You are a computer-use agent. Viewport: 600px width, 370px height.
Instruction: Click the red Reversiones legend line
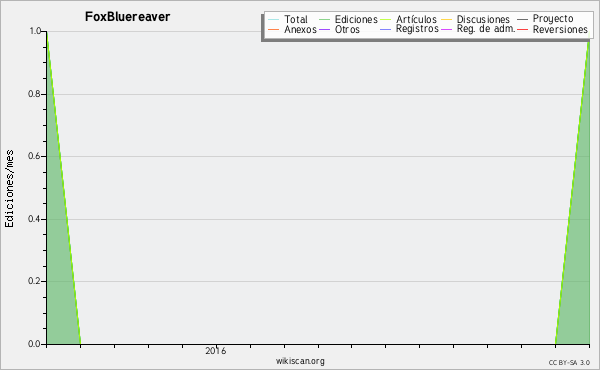pyautogui.click(x=522, y=29)
